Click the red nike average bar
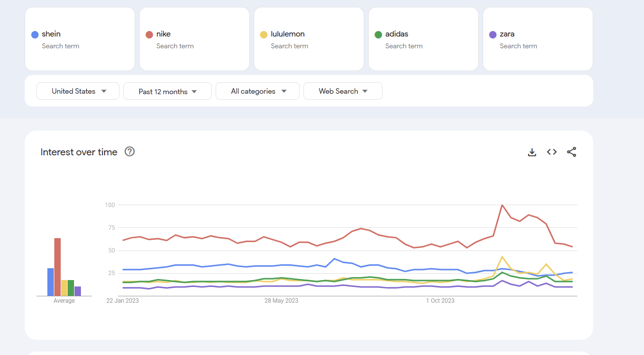 [x=57, y=267]
